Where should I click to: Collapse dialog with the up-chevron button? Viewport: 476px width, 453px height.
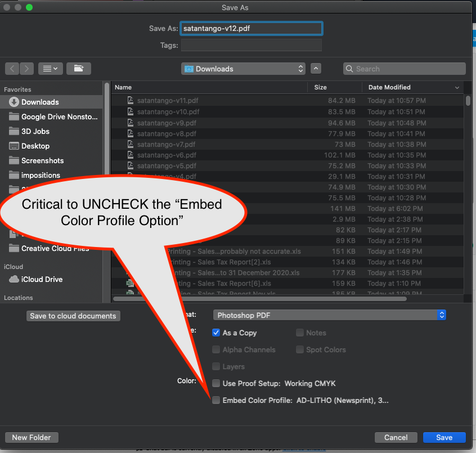pyautogui.click(x=316, y=69)
